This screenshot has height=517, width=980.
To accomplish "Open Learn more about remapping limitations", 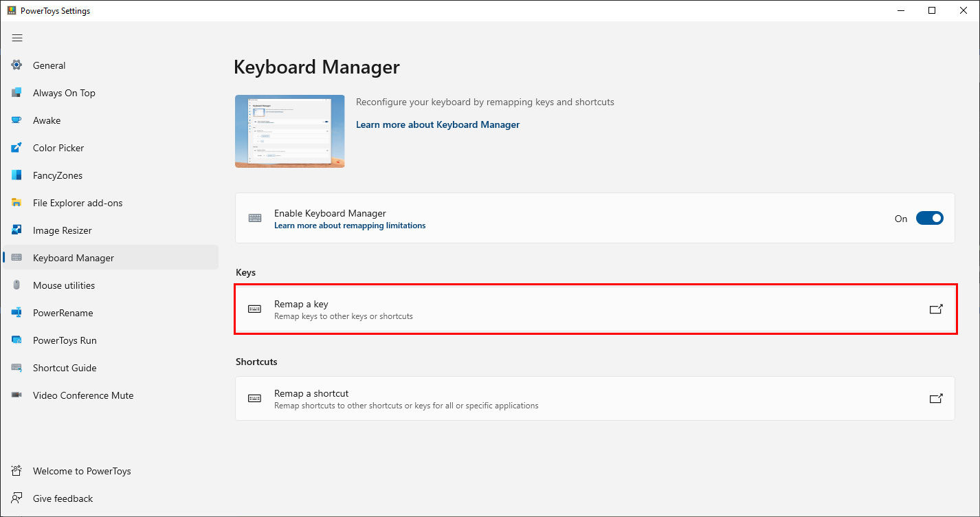I will [350, 225].
